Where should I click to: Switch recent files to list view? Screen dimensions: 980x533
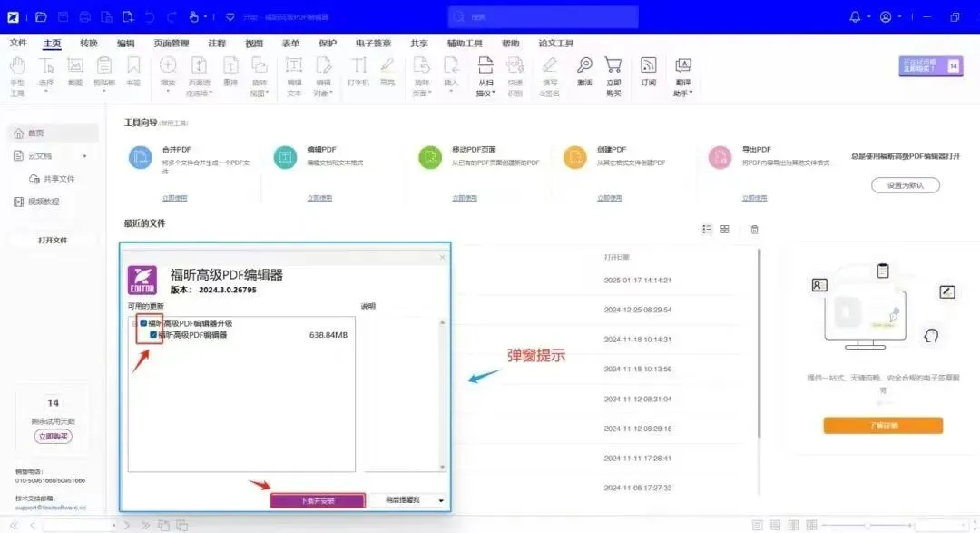click(707, 230)
